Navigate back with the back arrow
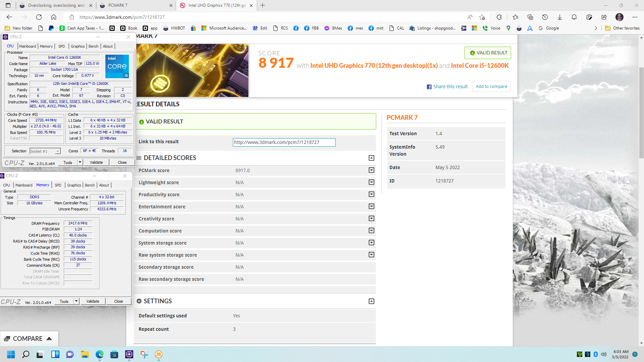This screenshot has height=362, width=644. point(9,17)
